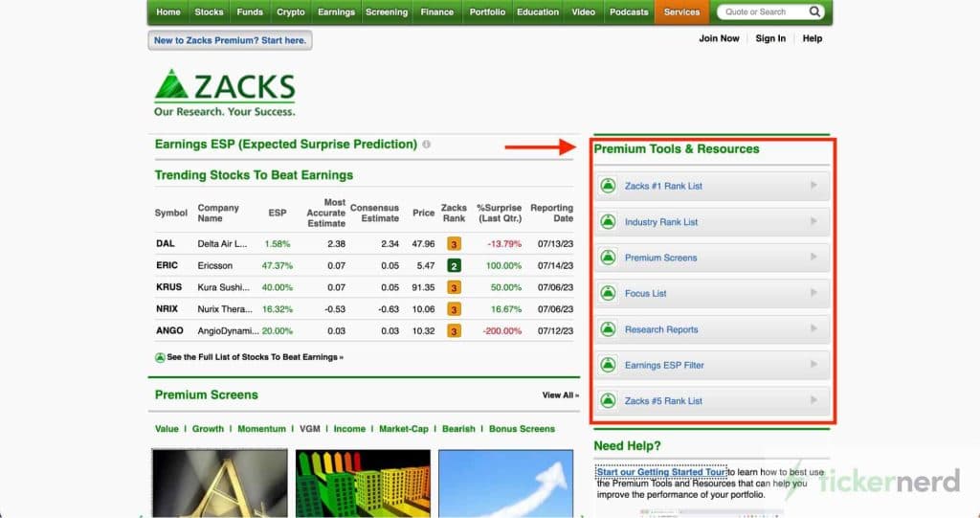Click Zacks Rank 3 badge for KRUS

coord(454,288)
